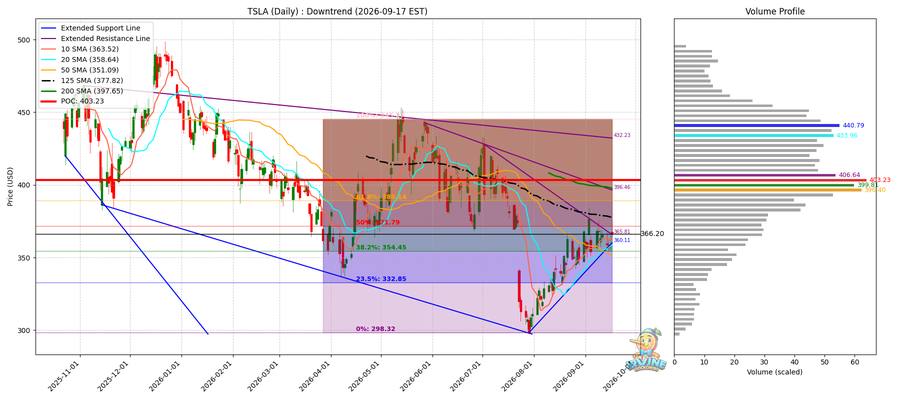Click volume profile label '399.81'
This screenshot has width=900, height=400.
867,185
